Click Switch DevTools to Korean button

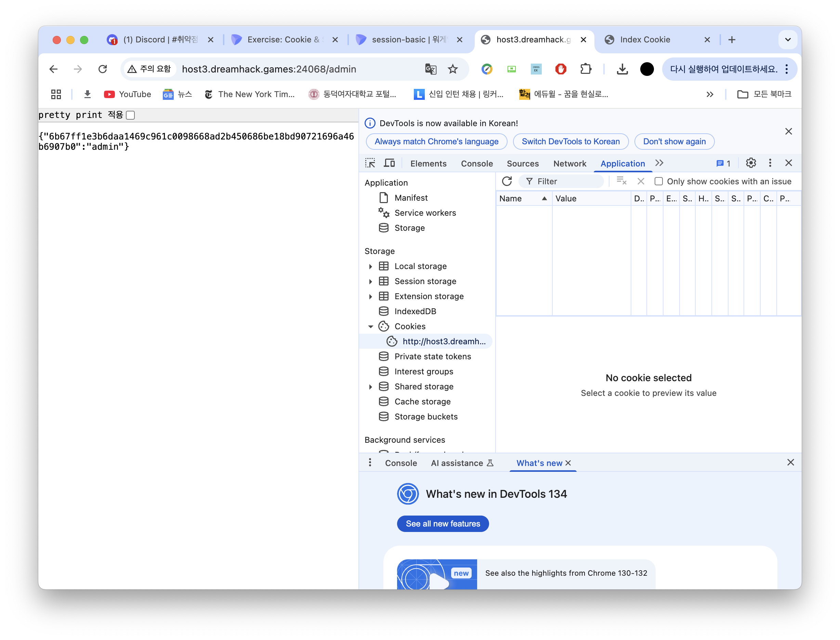pyautogui.click(x=570, y=141)
